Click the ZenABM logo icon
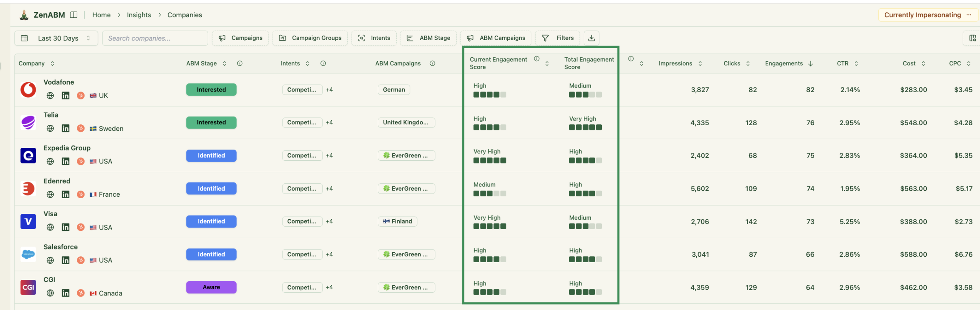Screen dimensions: 980x310 click(x=24, y=15)
